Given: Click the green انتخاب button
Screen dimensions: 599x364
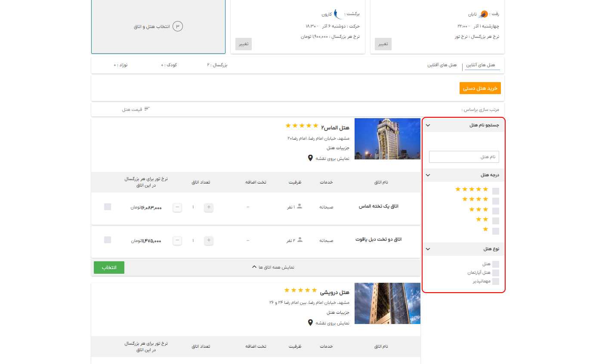Looking at the screenshot, I should [x=109, y=267].
